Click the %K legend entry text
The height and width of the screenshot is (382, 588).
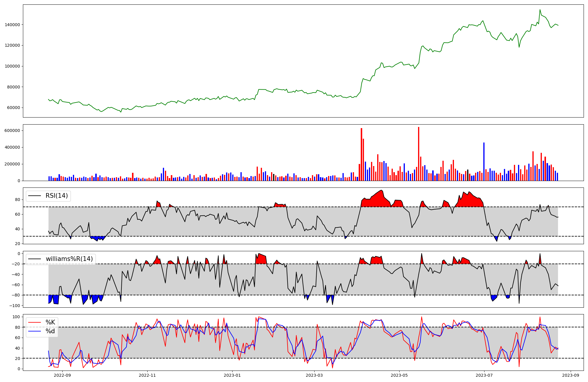(x=50, y=322)
